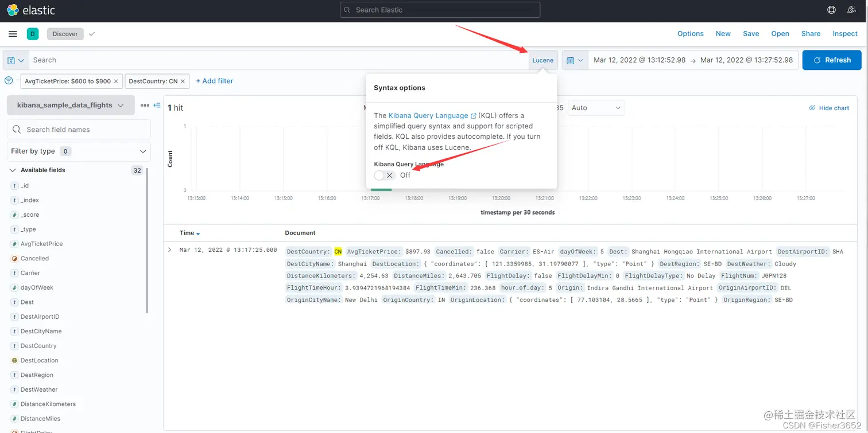
Task: Select the _index field
Action: coord(30,200)
